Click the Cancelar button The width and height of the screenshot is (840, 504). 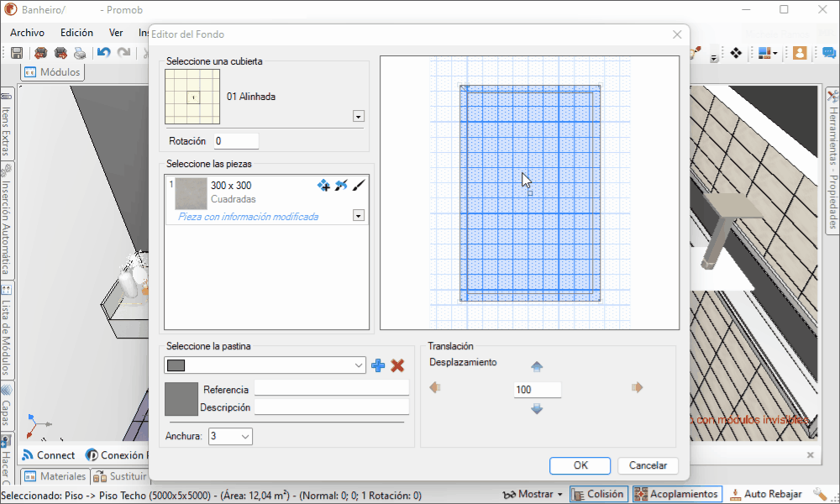coord(648,465)
